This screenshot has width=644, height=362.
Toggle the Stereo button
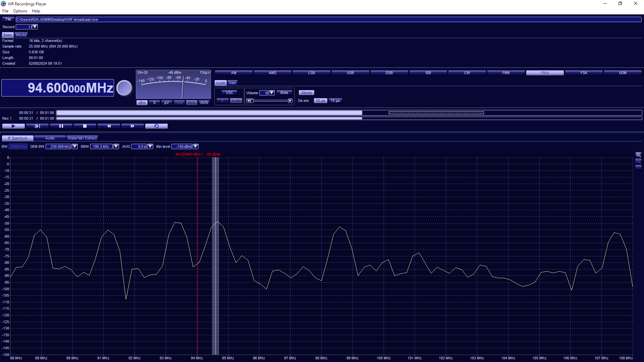point(306,93)
